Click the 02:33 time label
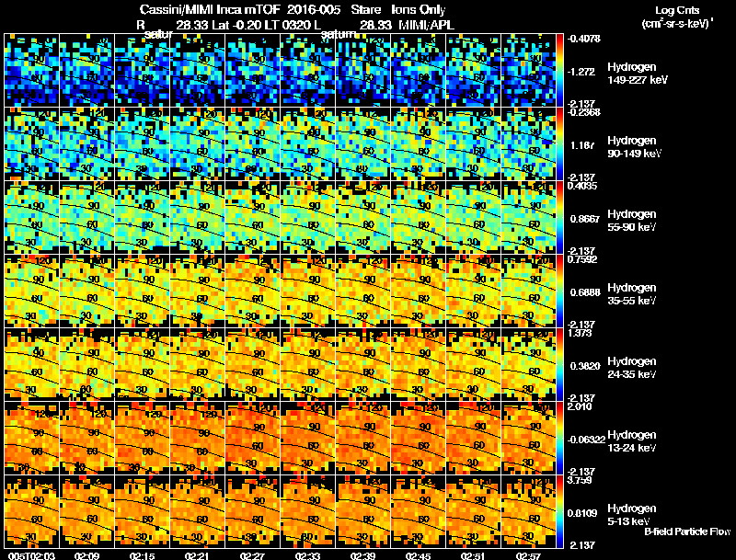The height and width of the screenshot is (560, 736). click(x=308, y=555)
